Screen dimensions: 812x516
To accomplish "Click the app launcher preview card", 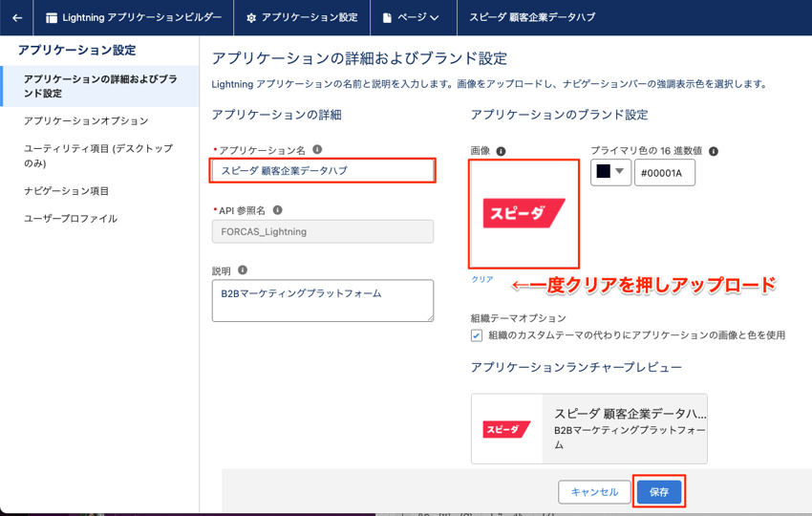I will pyautogui.click(x=588, y=428).
